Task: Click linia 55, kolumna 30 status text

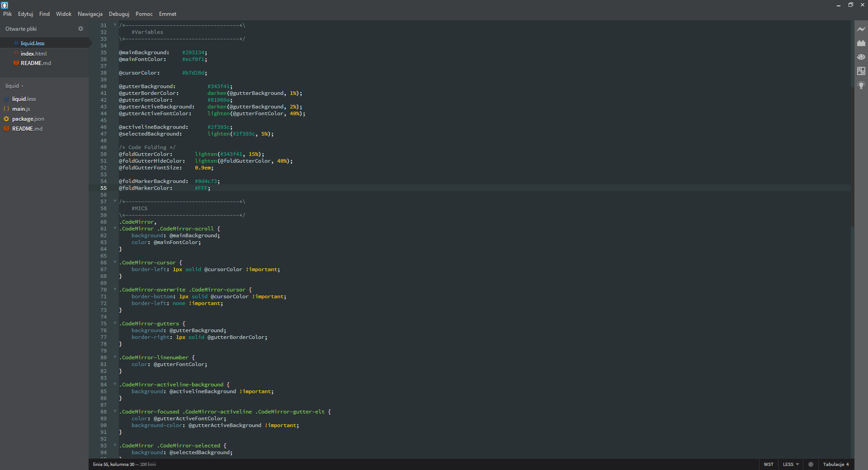Action: pos(124,465)
